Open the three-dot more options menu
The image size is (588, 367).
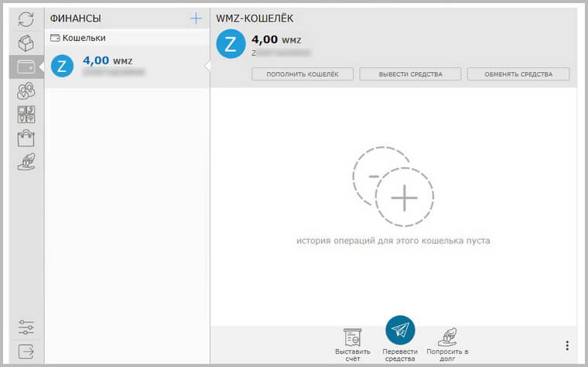pos(567,345)
